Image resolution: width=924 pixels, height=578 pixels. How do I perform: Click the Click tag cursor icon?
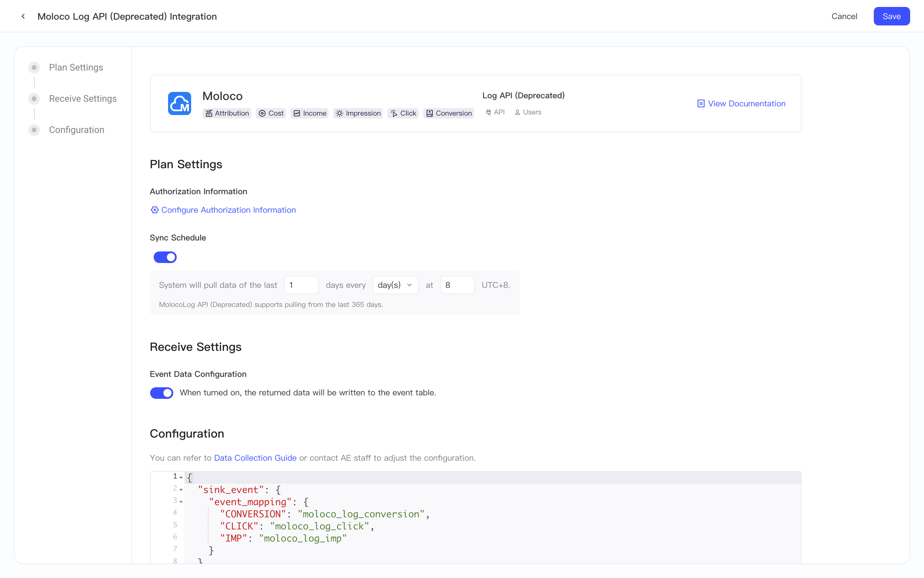[394, 113]
